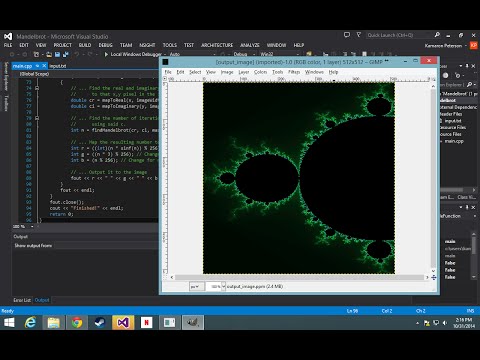
Task: Open the Server Explorer side tab
Action: point(6,76)
